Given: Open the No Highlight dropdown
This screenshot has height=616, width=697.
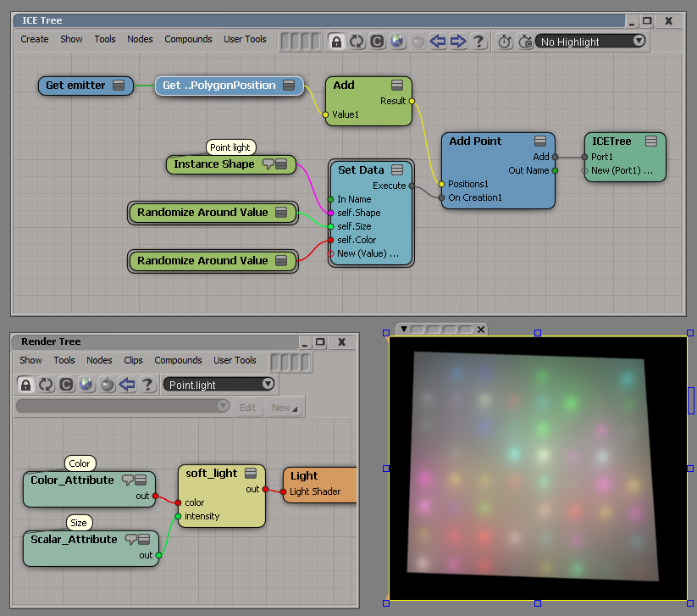Looking at the screenshot, I should [590, 41].
